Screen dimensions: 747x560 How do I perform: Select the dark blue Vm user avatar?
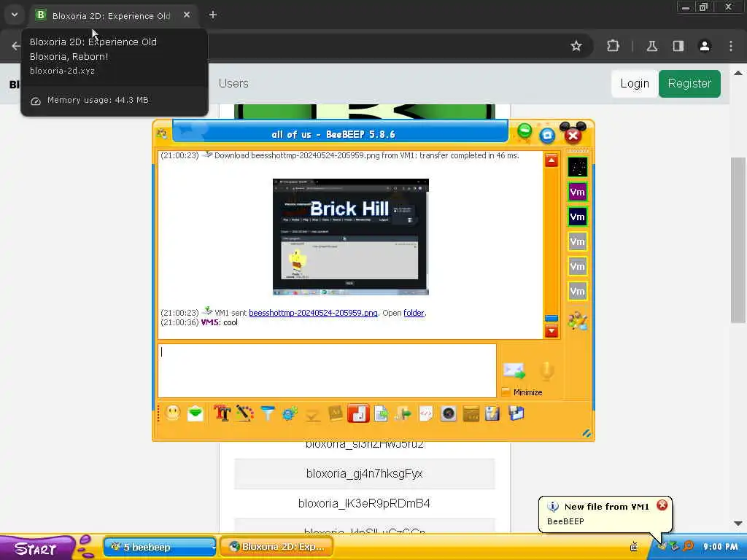[578, 217]
